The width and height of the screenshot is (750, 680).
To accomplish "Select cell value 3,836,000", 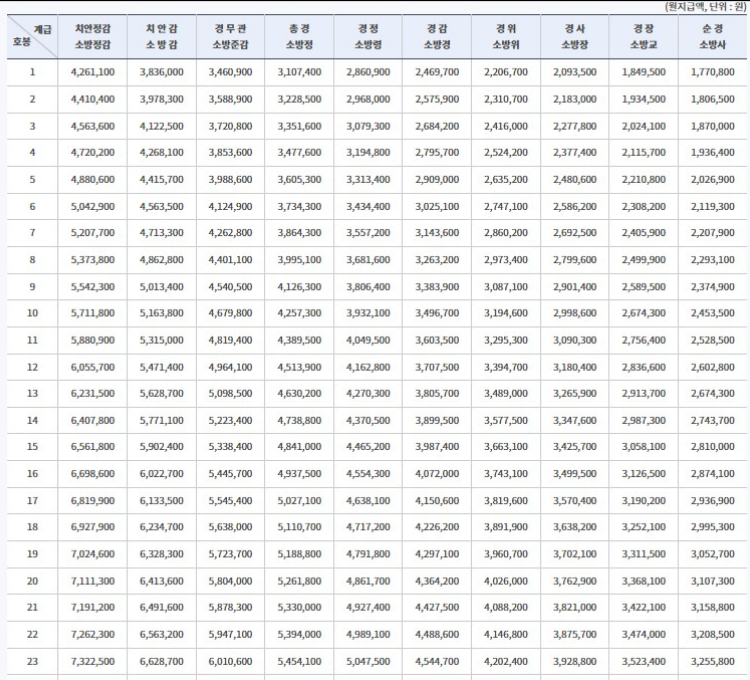I will [x=162, y=72].
